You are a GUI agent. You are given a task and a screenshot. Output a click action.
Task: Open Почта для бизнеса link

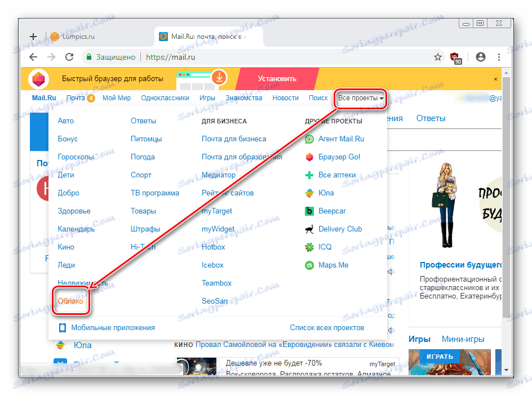234,139
